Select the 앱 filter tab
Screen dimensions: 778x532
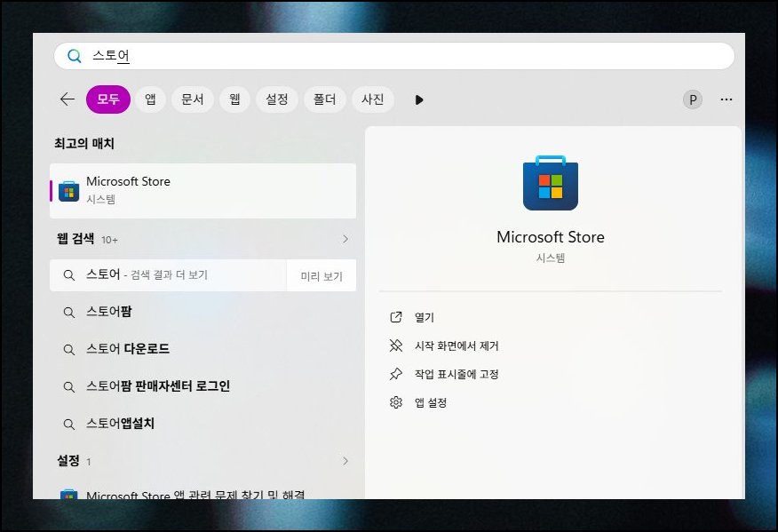coord(150,99)
